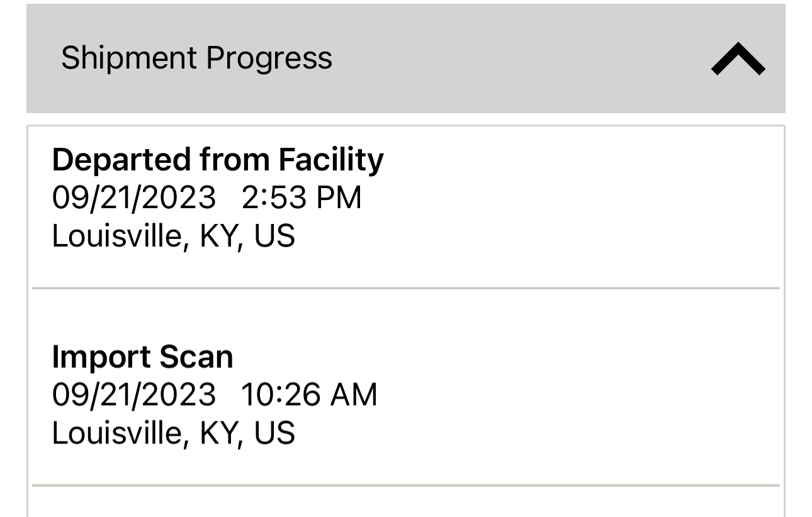Click the Shipment Progress header title
Screen dimensions: 812x517
coord(196,58)
